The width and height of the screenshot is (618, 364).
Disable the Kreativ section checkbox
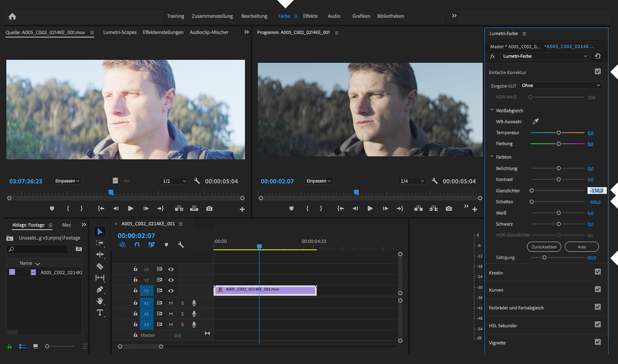pos(598,272)
